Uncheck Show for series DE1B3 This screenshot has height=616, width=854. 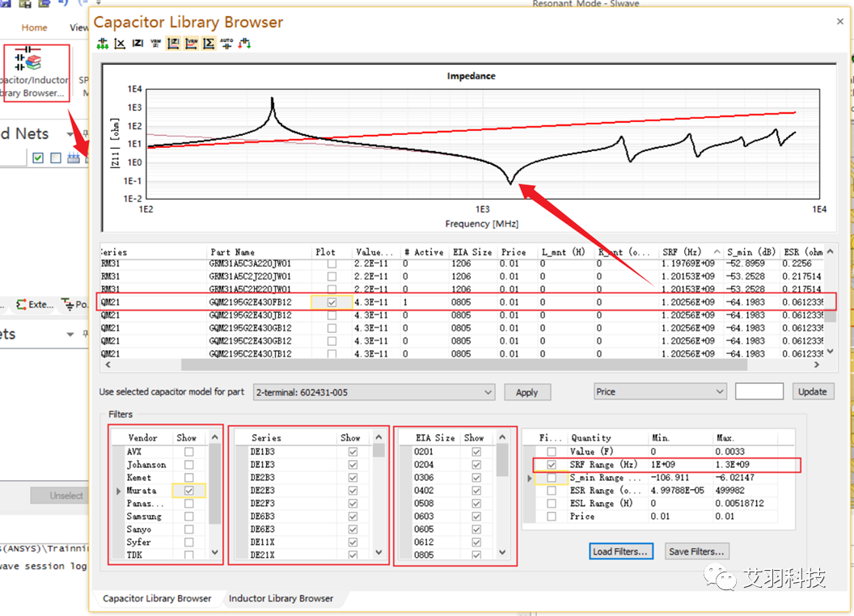tap(353, 452)
